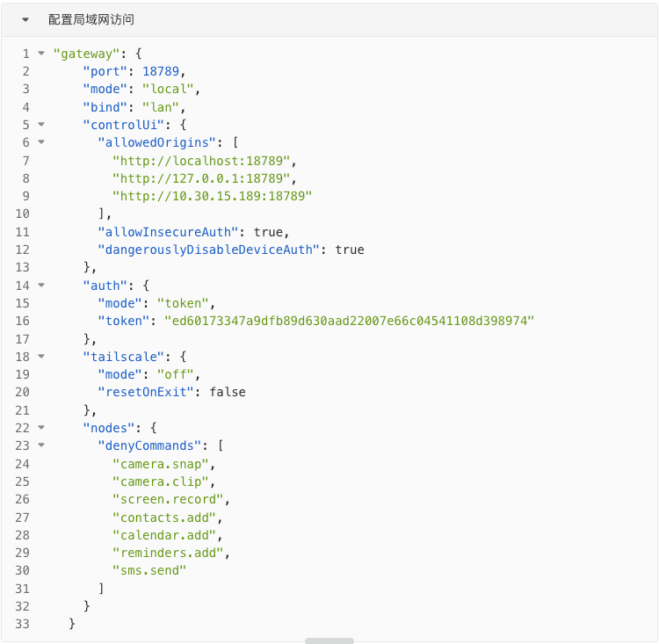Click the "screen.record" deny command entry

167,499
